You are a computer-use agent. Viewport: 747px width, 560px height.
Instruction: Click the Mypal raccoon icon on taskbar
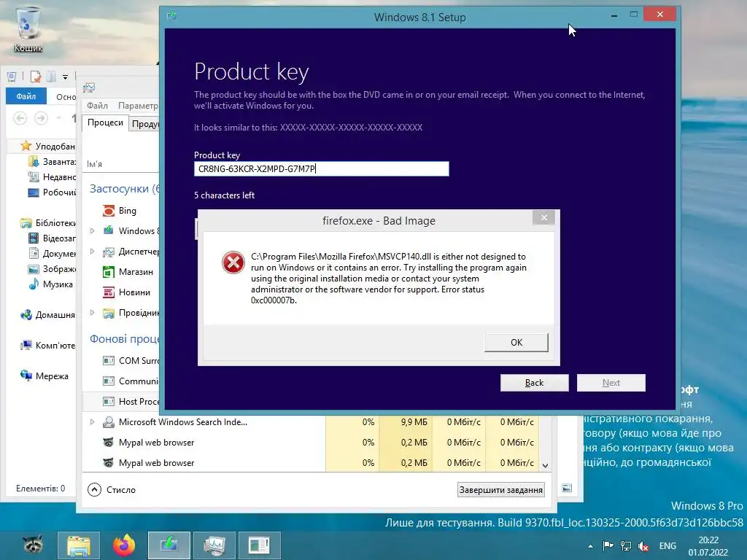(x=33, y=545)
